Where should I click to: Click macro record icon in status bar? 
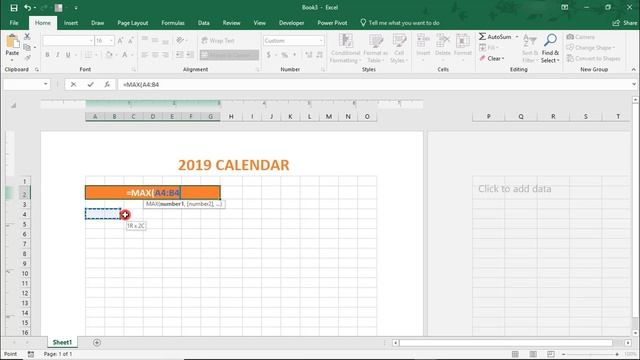point(31,354)
